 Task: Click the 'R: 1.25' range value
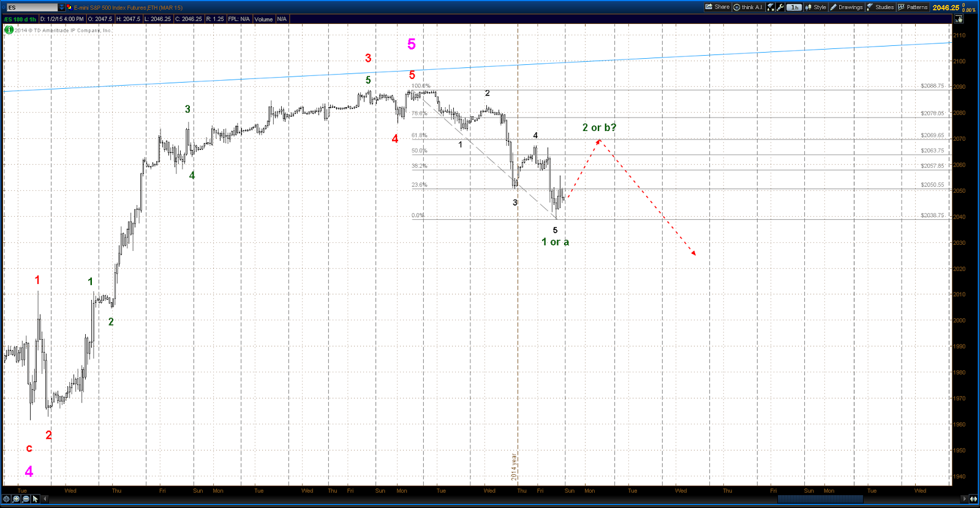(215, 19)
